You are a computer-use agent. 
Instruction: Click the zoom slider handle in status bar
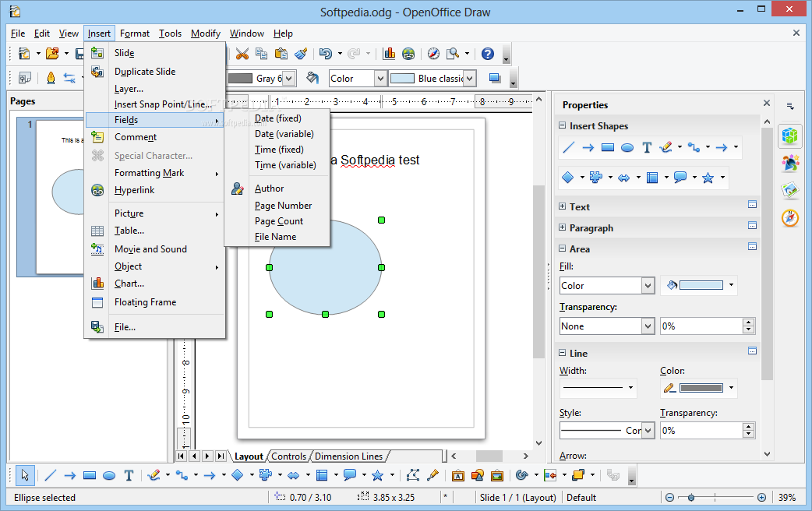[x=690, y=498]
